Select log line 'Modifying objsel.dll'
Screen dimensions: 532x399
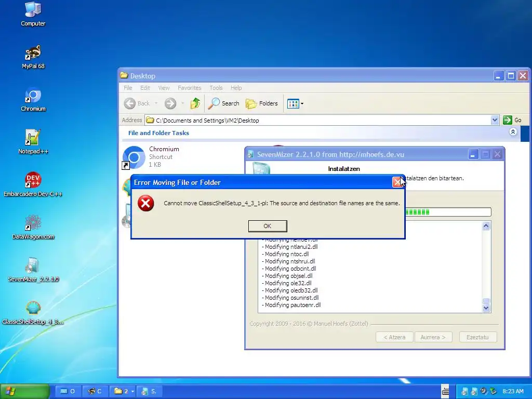click(x=287, y=276)
